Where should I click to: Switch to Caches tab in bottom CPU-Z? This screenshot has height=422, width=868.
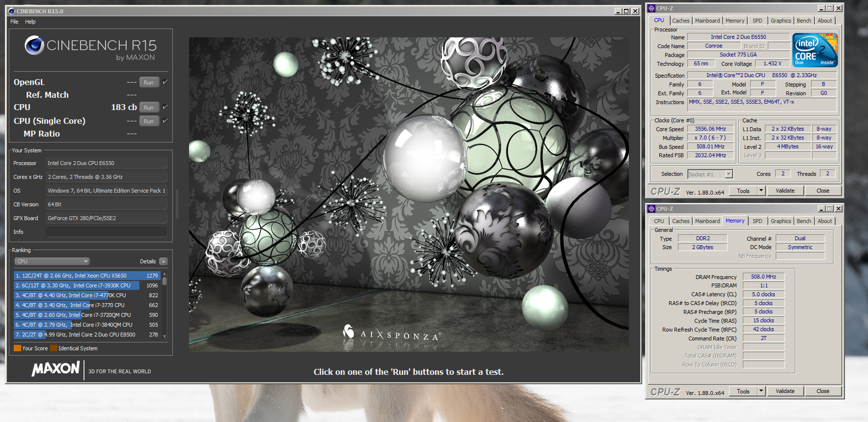pyautogui.click(x=681, y=221)
